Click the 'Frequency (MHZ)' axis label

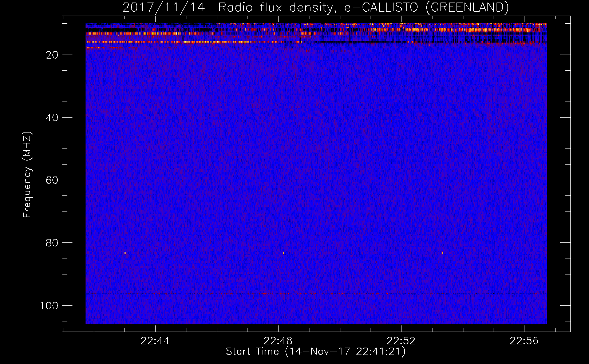[x=27, y=174]
